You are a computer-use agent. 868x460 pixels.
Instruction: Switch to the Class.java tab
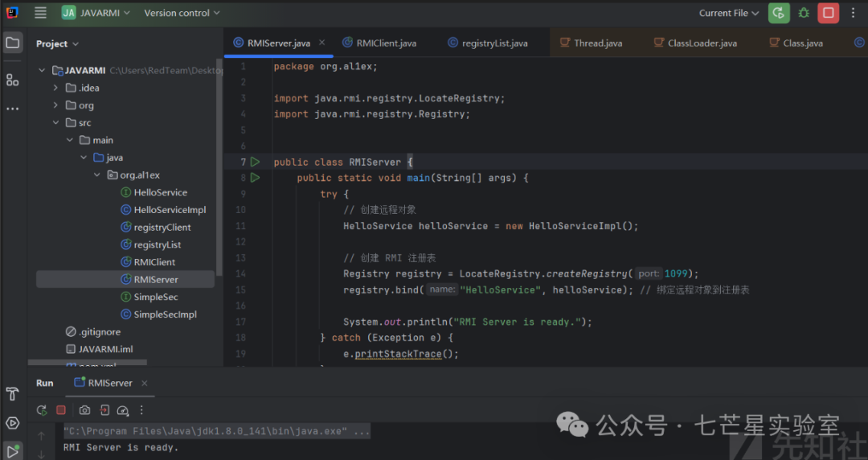tap(796, 43)
